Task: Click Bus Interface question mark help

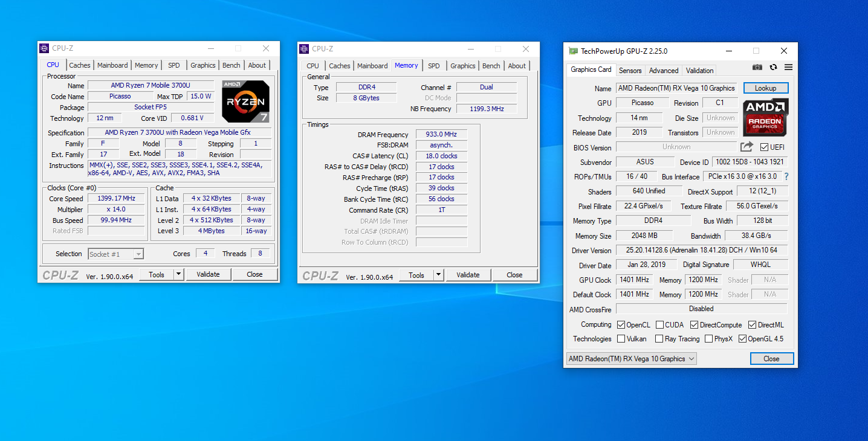Action: [786, 176]
